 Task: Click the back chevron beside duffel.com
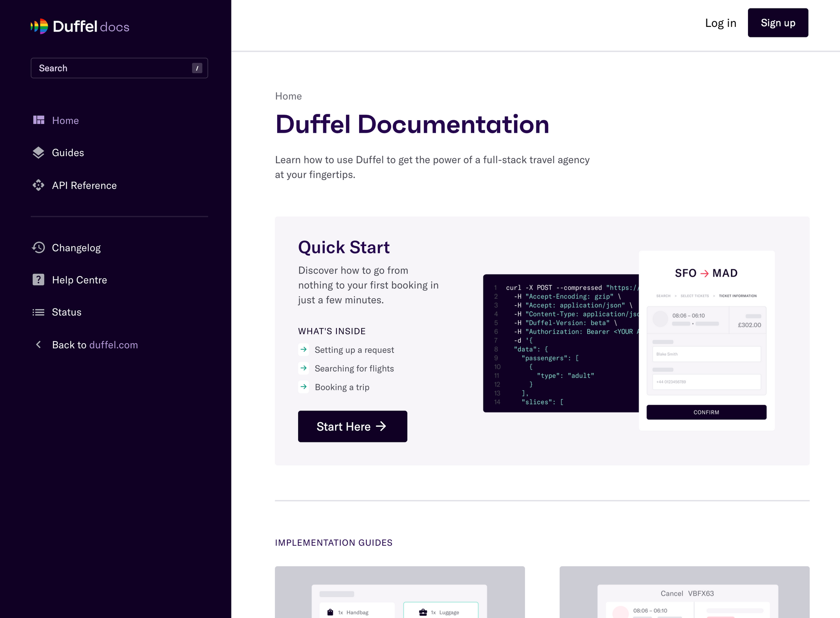(39, 345)
